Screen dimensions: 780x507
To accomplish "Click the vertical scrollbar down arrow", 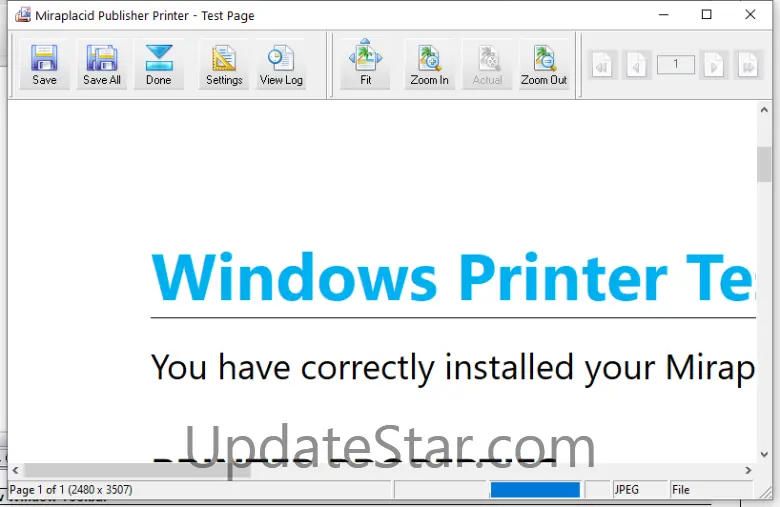I will (764, 454).
